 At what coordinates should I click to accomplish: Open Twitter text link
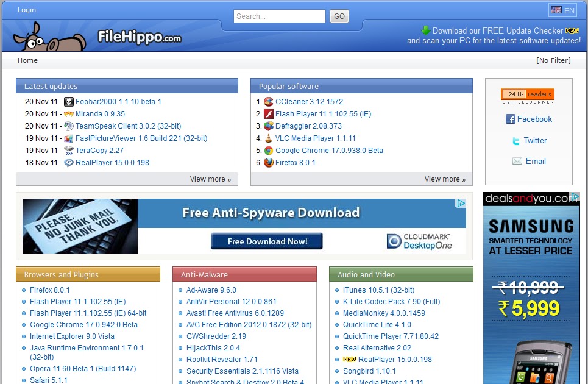[535, 141]
